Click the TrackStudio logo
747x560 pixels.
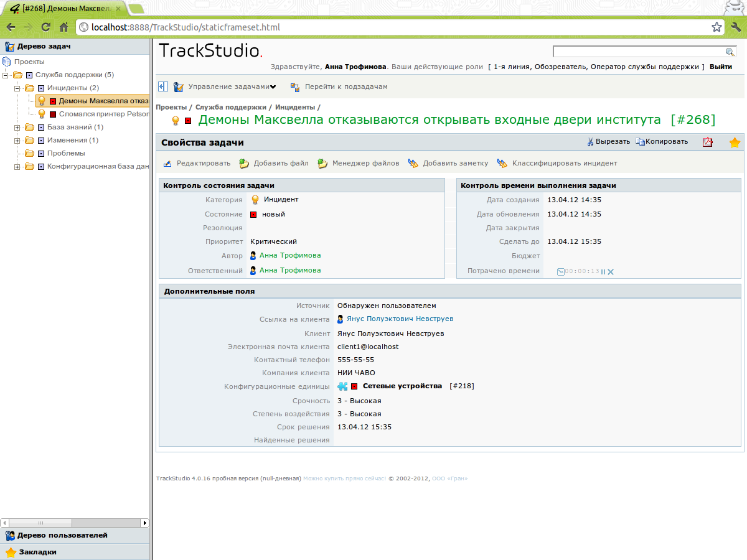(211, 50)
